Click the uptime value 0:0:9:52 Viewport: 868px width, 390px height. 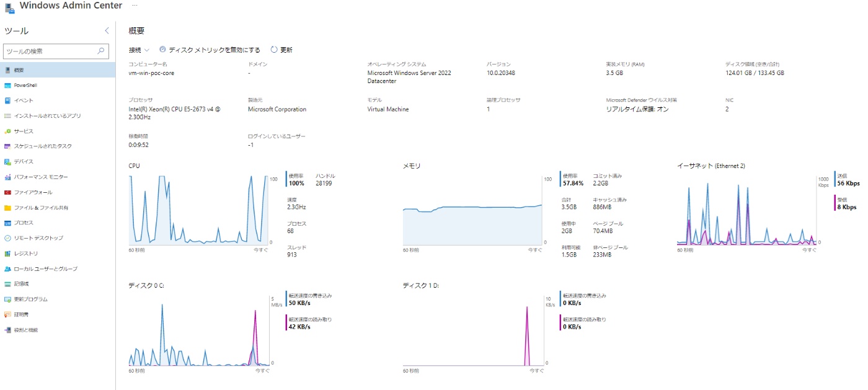pos(138,145)
